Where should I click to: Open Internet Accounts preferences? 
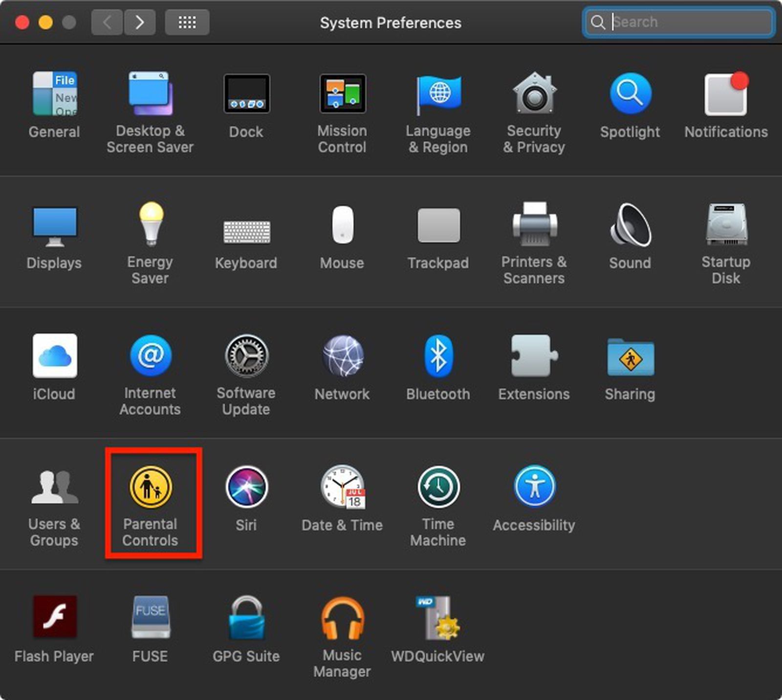[150, 357]
